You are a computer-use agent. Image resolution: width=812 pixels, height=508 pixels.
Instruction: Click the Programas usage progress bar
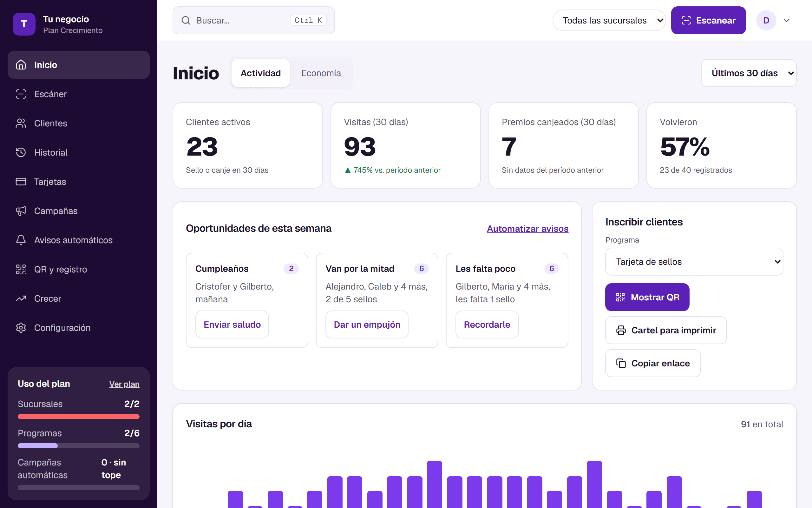[x=79, y=446]
